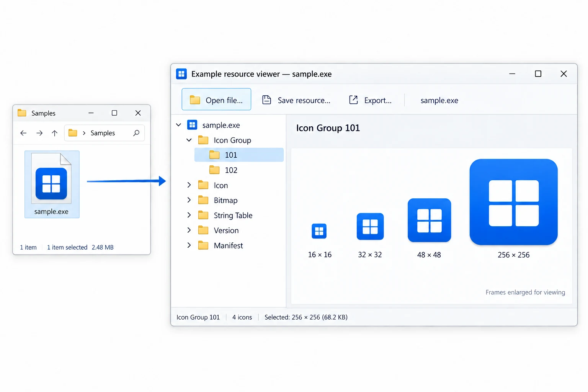Select the Manifest folder in the tree
Viewport: 588px width, 392px height.
[220, 245]
